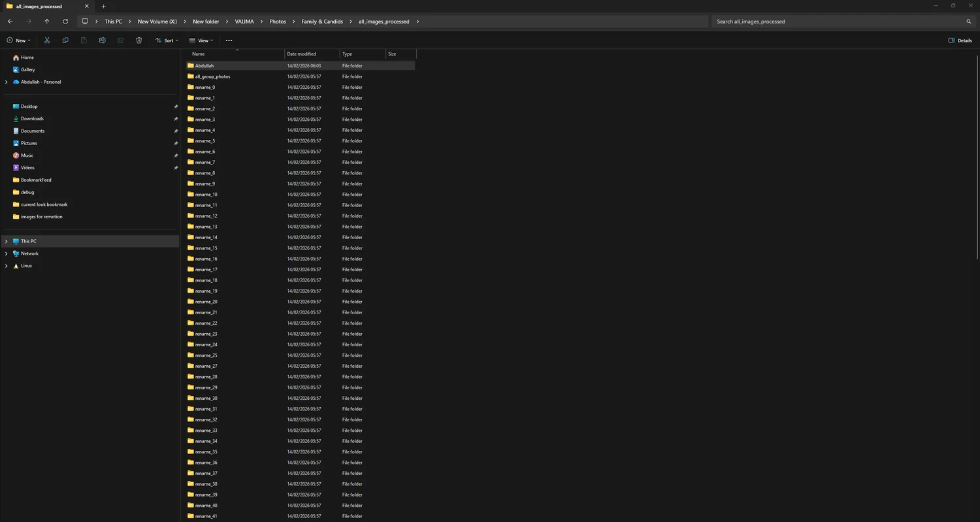Go up one folder level

[47, 22]
